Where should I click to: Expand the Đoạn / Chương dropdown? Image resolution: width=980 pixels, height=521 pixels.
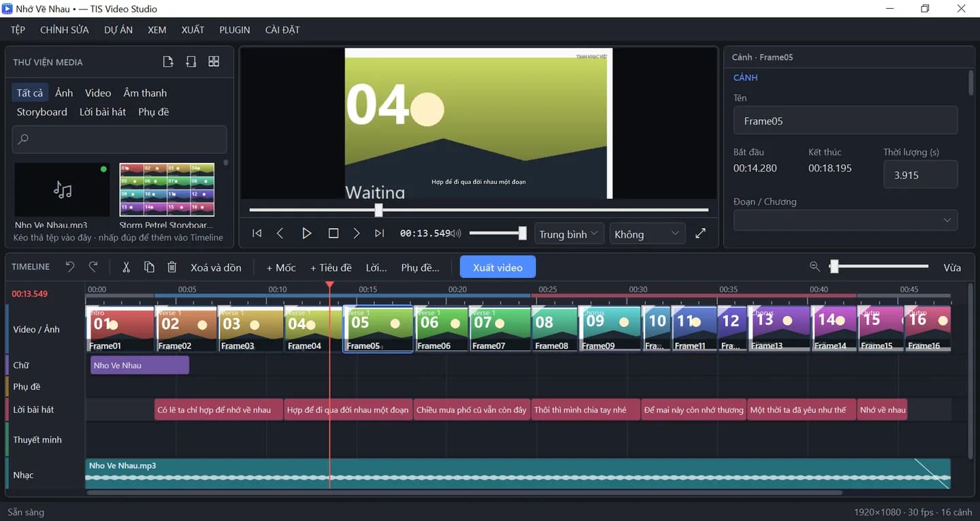tap(845, 220)
